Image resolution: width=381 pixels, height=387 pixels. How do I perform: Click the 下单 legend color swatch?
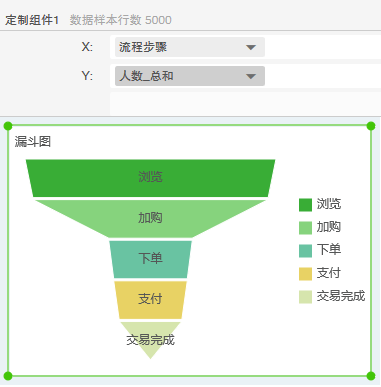coord(305,251)
